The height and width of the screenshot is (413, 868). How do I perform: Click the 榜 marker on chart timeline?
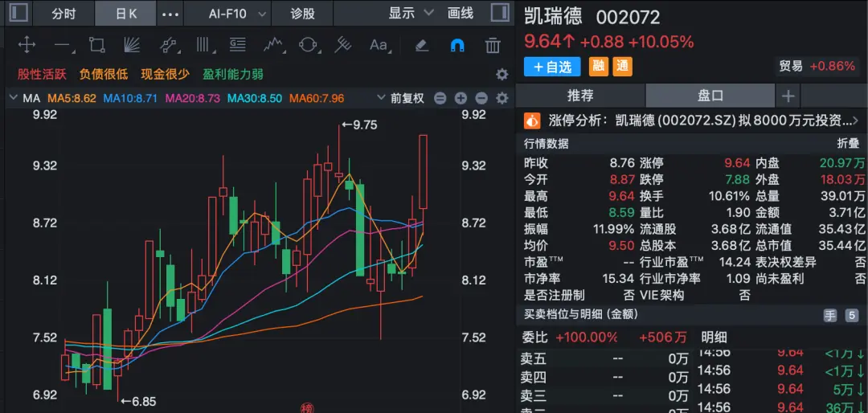pos(306,408)
